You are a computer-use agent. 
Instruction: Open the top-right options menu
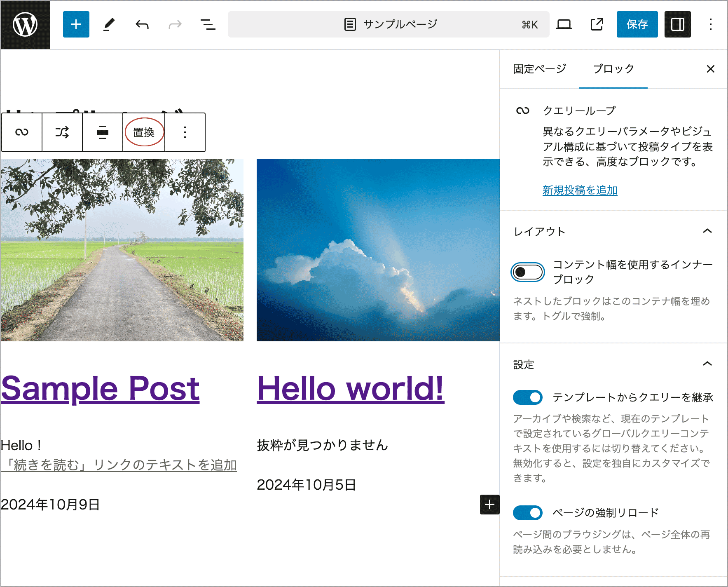(710, 25)
